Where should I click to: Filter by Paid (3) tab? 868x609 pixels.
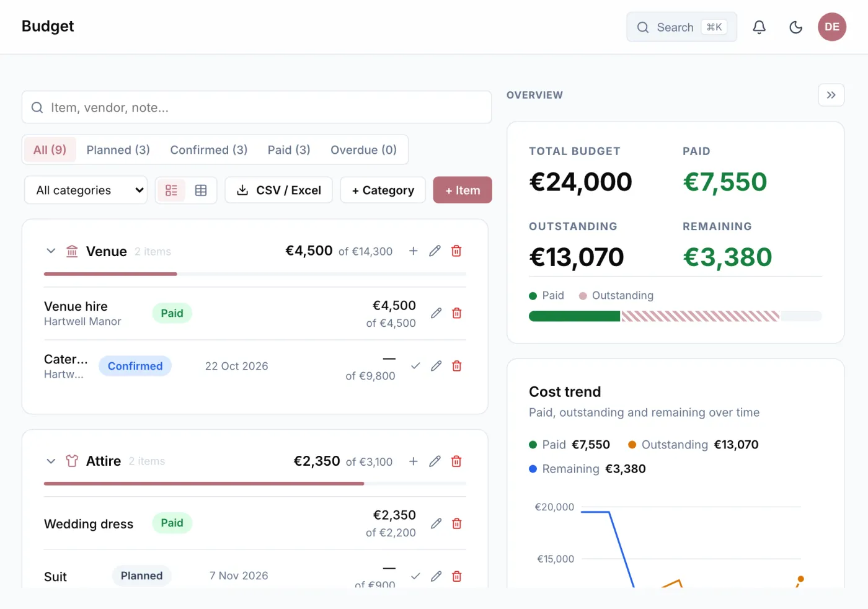tap(289, 150)
